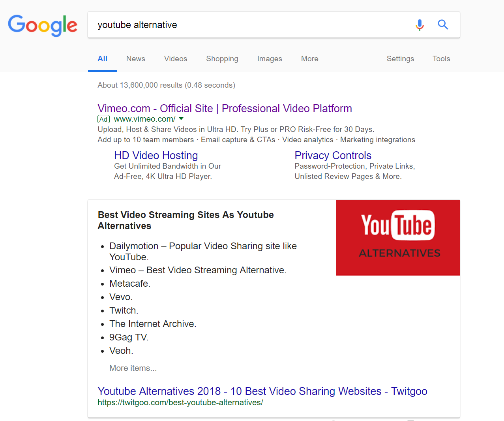
Task: Open the Privacy Controls sitelink
Action: pos(333,155)
